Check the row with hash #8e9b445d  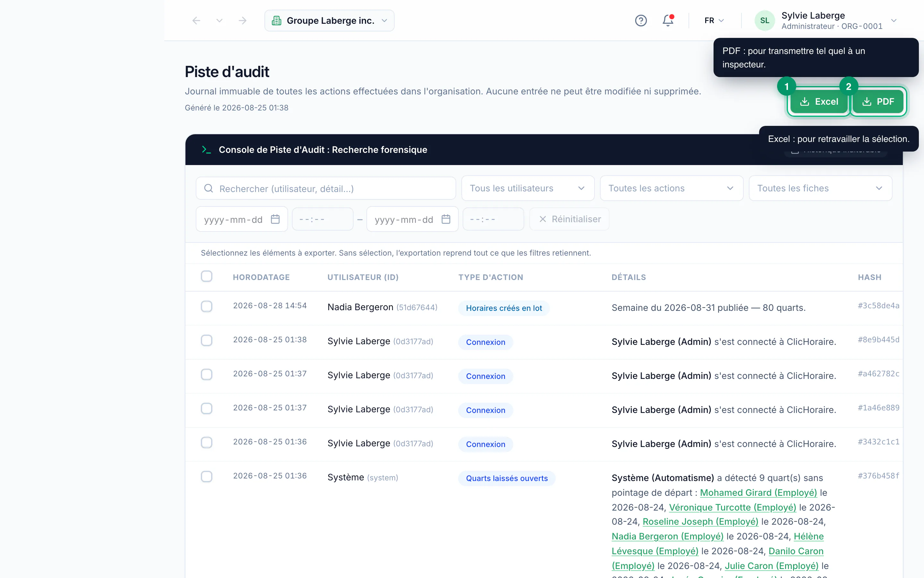[207, 341]
